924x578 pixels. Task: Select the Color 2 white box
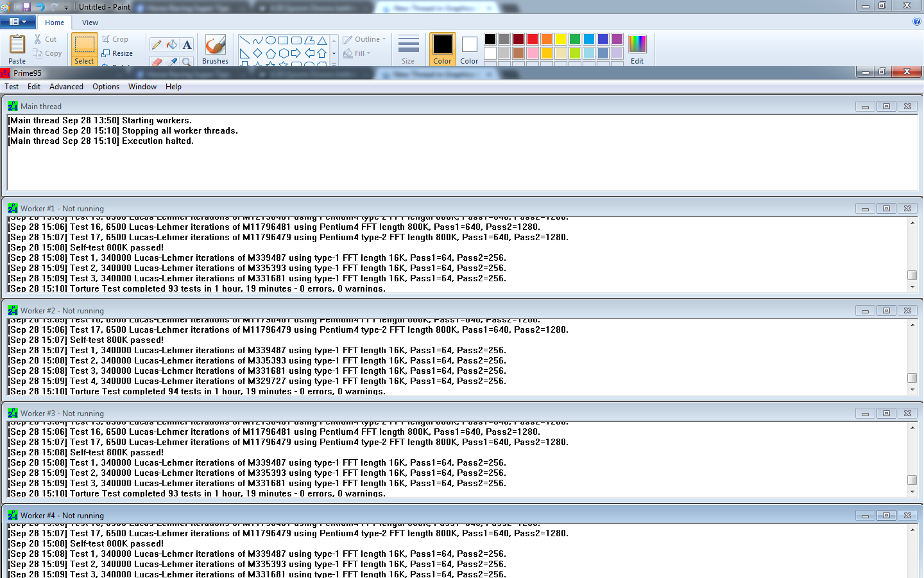(x=469, y=49)
